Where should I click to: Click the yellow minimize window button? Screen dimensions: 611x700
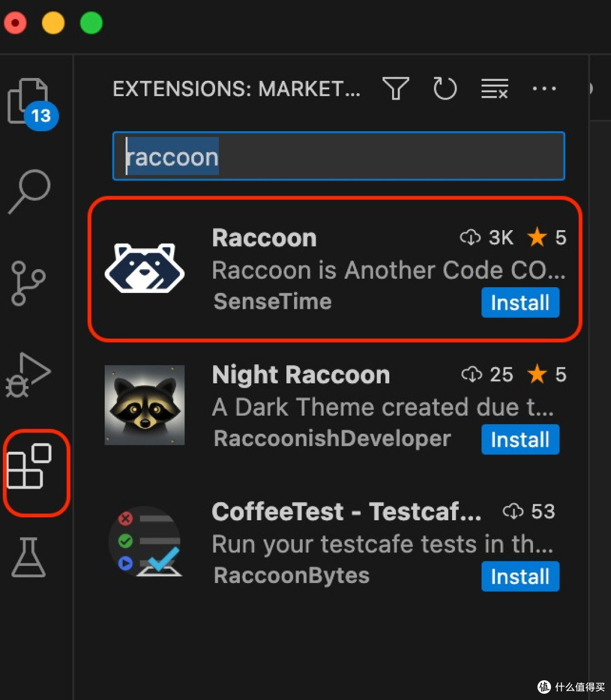click(x=53, y=23)
